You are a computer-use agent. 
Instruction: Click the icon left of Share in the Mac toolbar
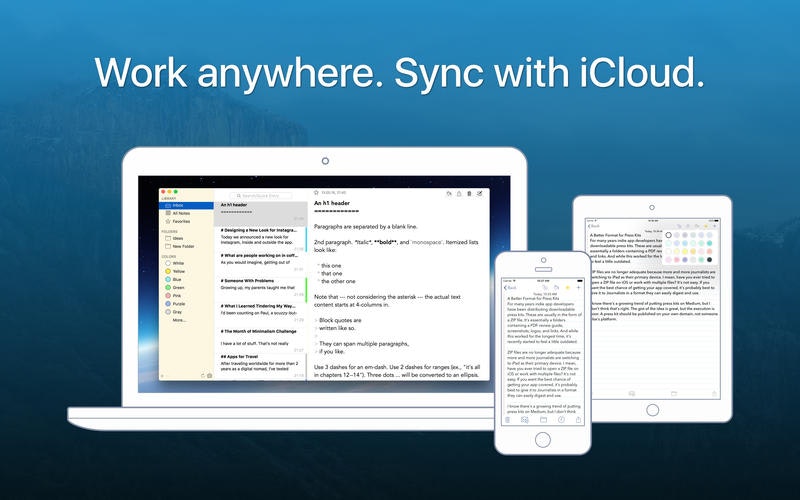(x=449, y=194)
